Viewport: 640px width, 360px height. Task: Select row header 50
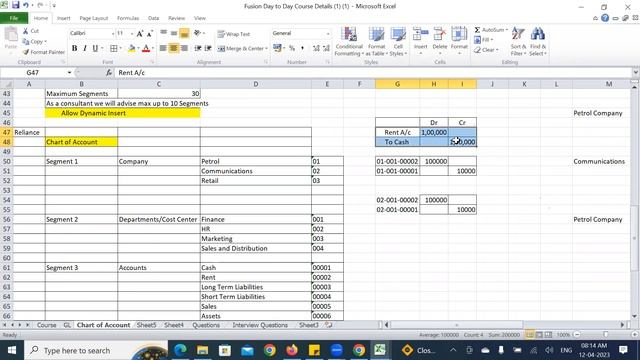[x=7, y=161]
